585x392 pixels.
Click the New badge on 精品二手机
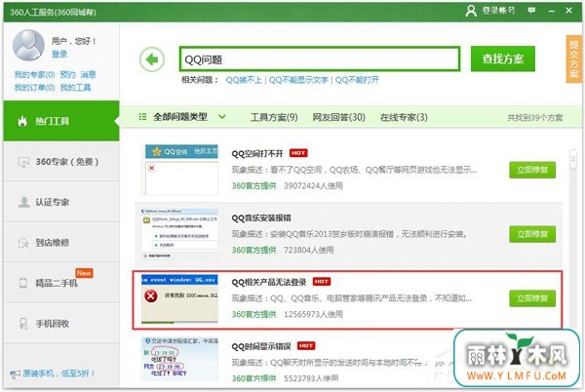pyautogui.click(x=84, y=273)
